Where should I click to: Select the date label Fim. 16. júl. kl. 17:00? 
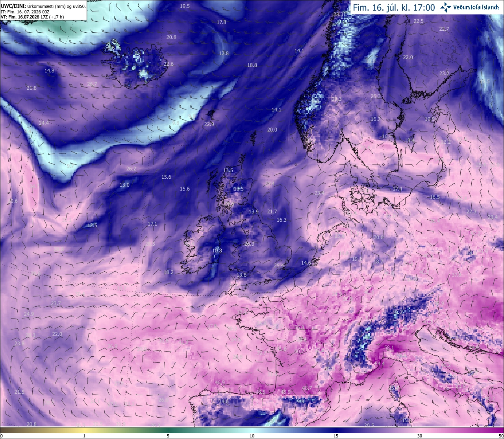coord(394,7)
